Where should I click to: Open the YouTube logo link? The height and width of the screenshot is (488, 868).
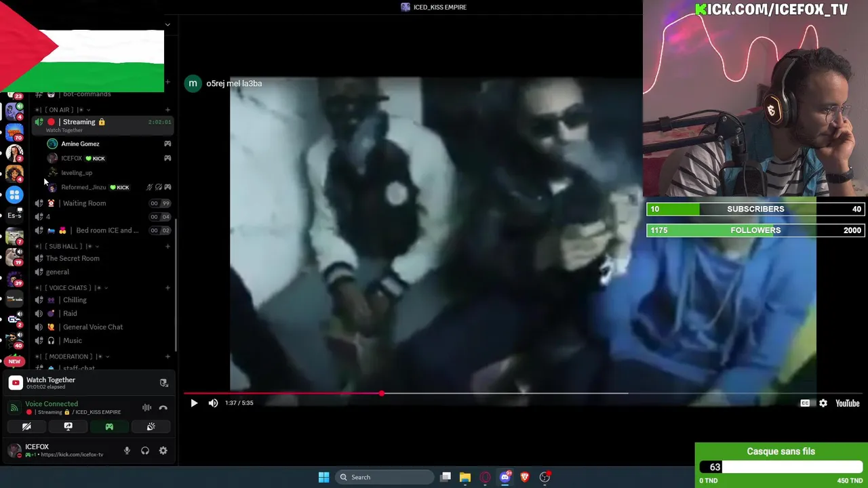coord(848,403)
